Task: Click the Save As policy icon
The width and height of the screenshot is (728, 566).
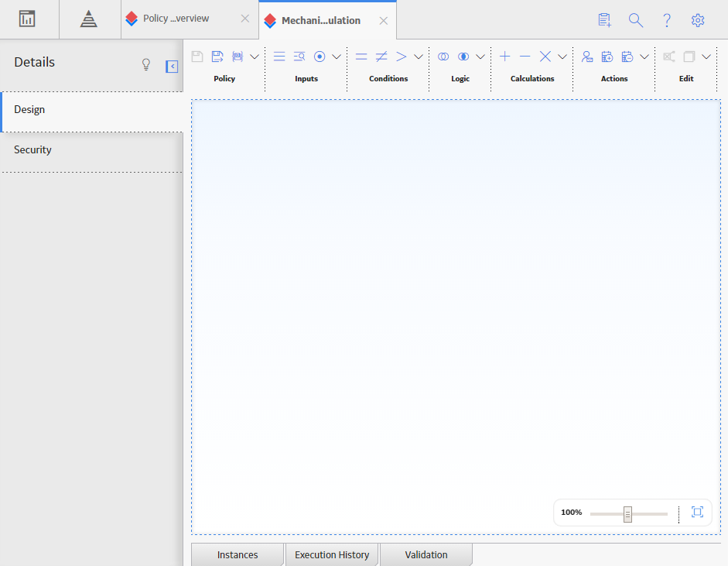Action: click(217, 57)
